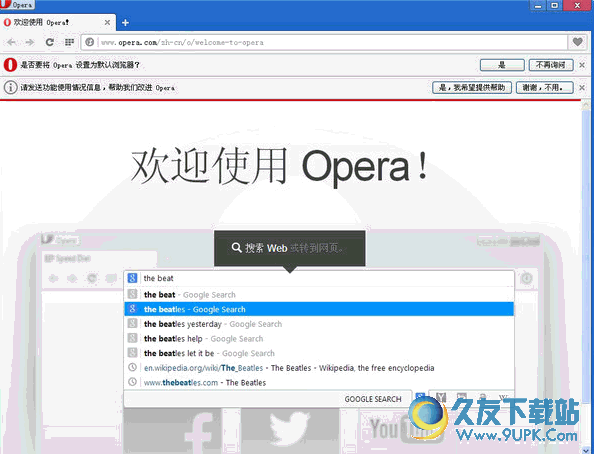Click the 搜索 Web 或转到网页 tooltip
Viewport: 594px width, 454px height.
(x=289, y=248)
